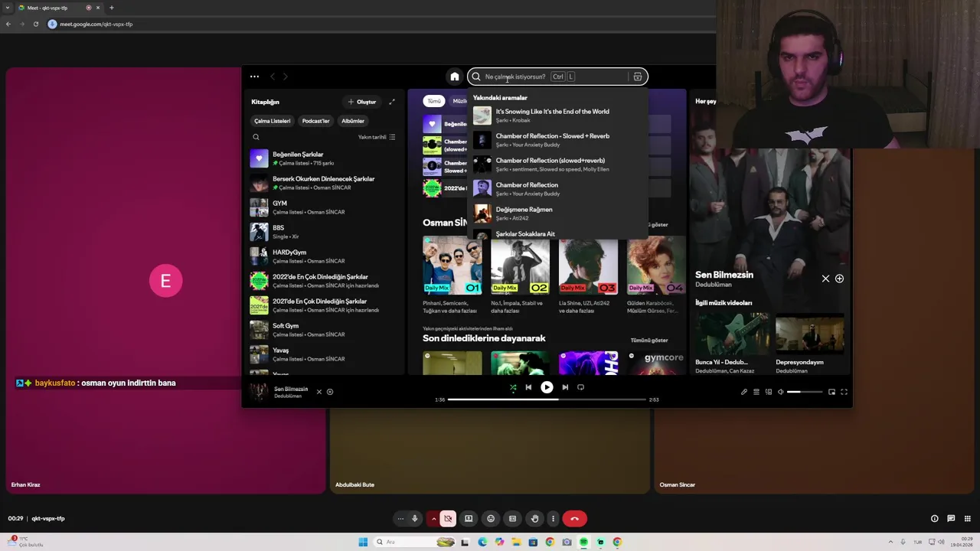Screen dimensions: 980x551
Task: Pick Chamber of Reflection by Your Anxiety Buddy
Action: tap(559, 189)
